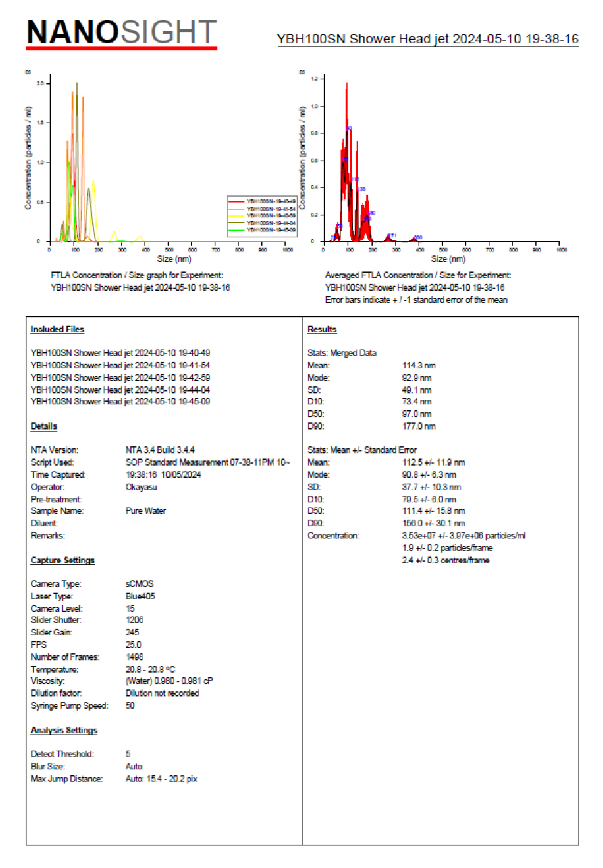
Task: Click the camera type value 'sCMOS'
Action: pyautogui.click(x=139, y=584)
